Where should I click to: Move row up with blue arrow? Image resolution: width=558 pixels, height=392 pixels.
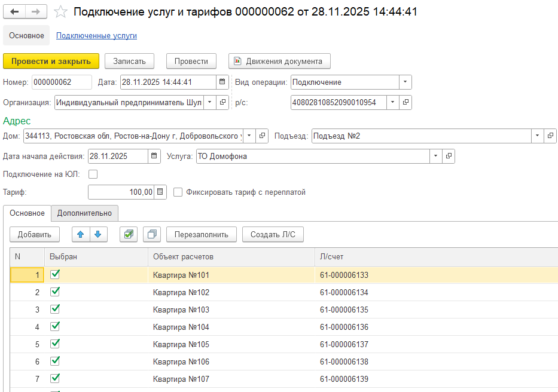(81, 234)
